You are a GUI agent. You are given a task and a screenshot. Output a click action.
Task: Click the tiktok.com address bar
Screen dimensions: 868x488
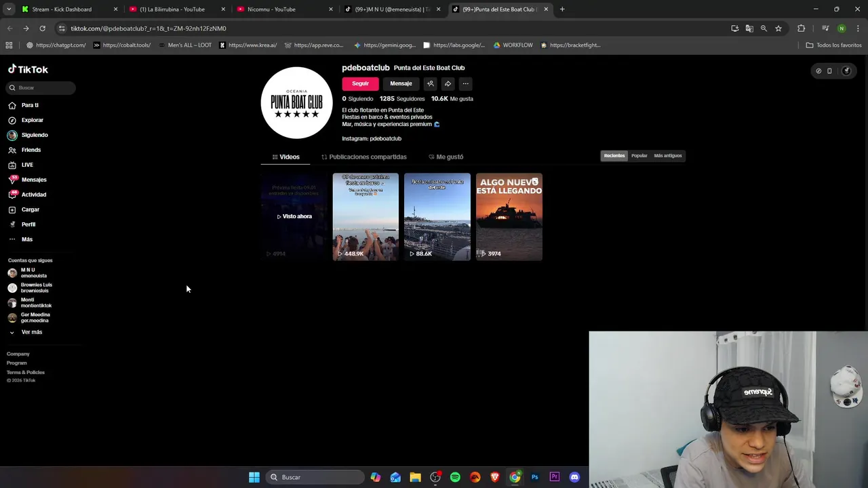pyautogui.click(x=393, y=28)
